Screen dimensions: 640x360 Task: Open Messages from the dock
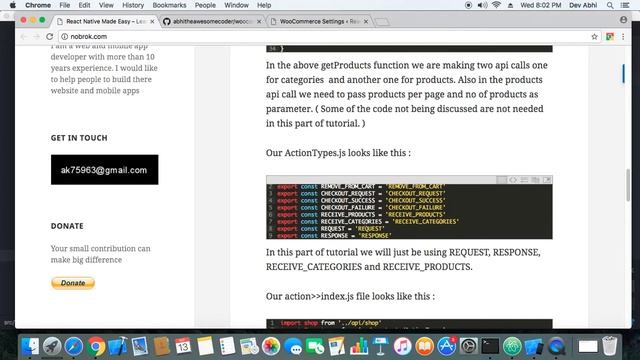point(293,347)
